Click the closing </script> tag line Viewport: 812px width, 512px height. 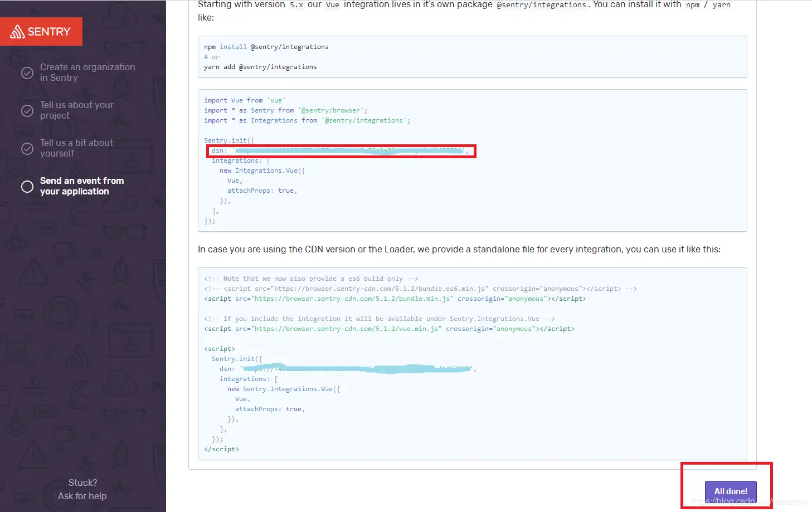(221, 449)
